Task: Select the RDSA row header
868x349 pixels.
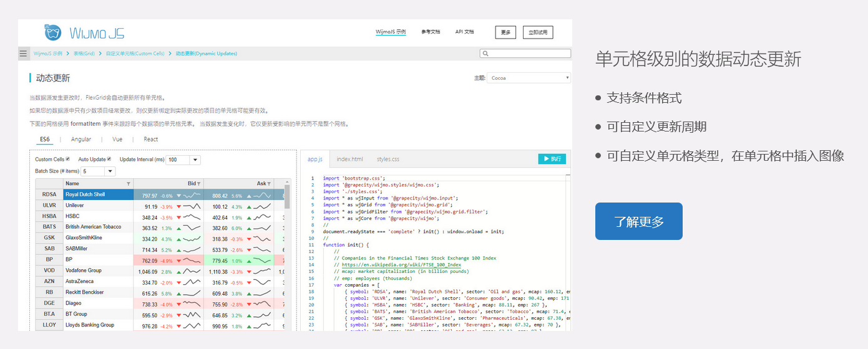Action: point(49,195)
